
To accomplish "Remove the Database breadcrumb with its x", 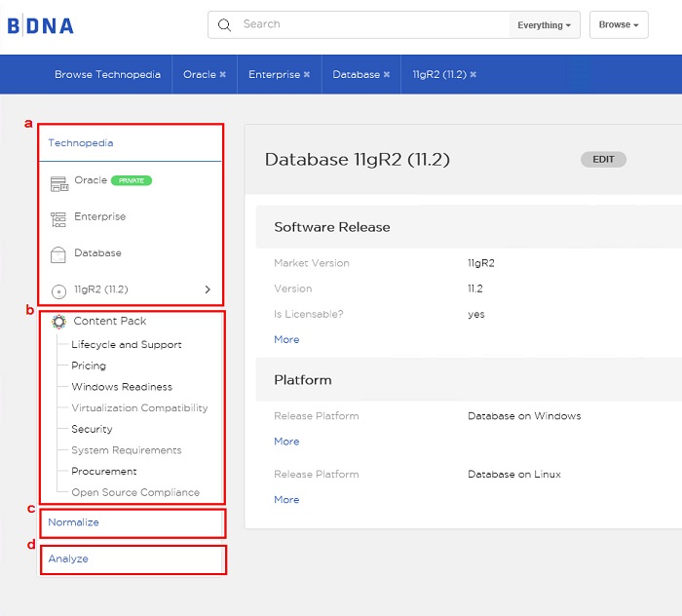I will coord(386,74).
